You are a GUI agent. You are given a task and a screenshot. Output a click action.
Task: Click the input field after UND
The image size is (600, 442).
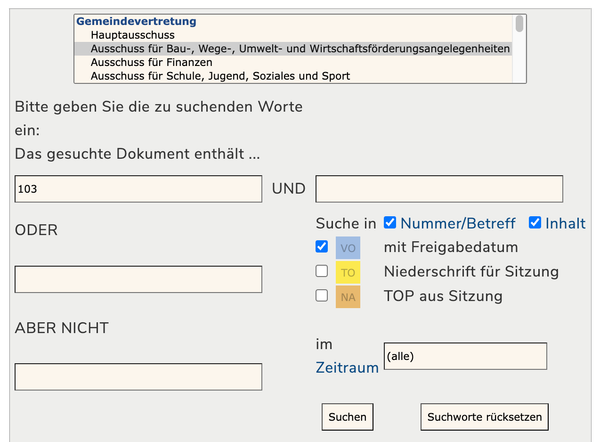pos(439,188)
